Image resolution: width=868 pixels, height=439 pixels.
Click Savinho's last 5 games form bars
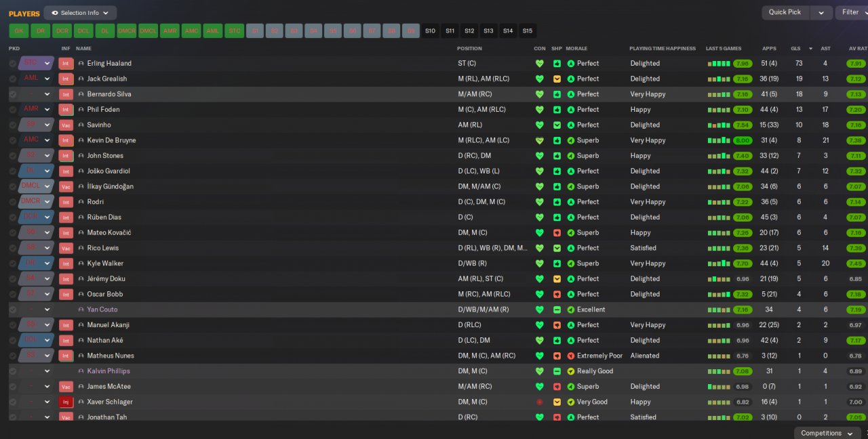point(719,126)
